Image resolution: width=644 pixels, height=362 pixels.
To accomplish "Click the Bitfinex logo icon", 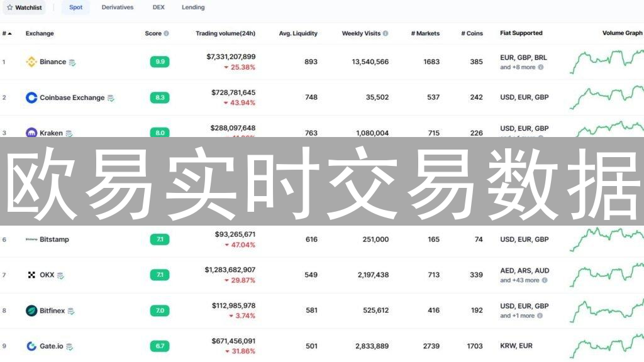I will click(x=31, y=310).
